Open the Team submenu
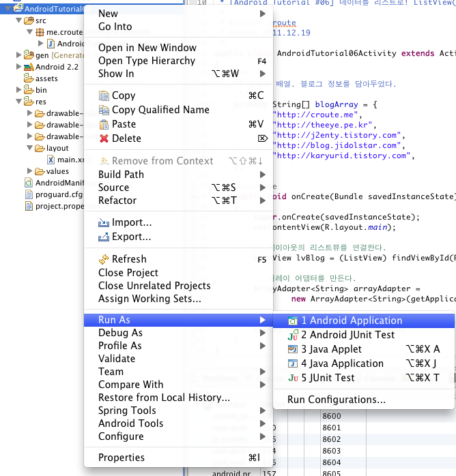456x476 pixels. pyautogui.click(x=179, y=372)
